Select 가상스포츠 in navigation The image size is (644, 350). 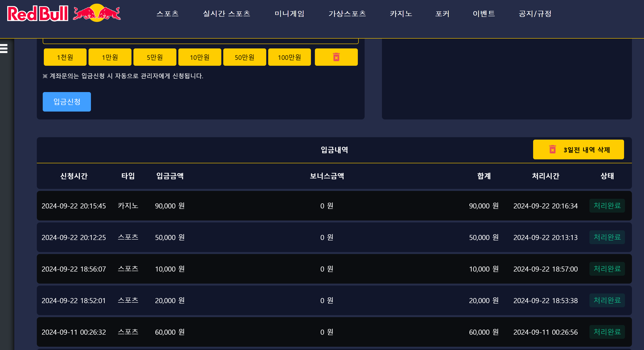(347, 14)
